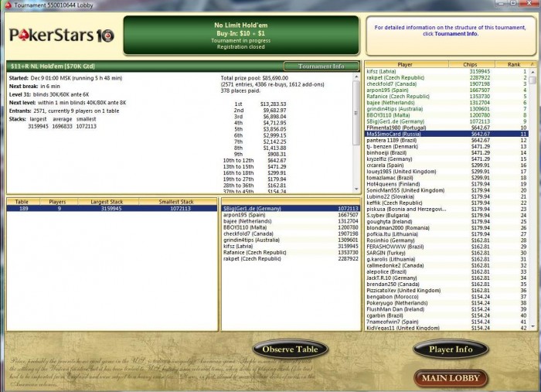This screenshot has width=541, height=392.
Task: Select binhoeiji (Brazil) row
Action: [447, 152]
